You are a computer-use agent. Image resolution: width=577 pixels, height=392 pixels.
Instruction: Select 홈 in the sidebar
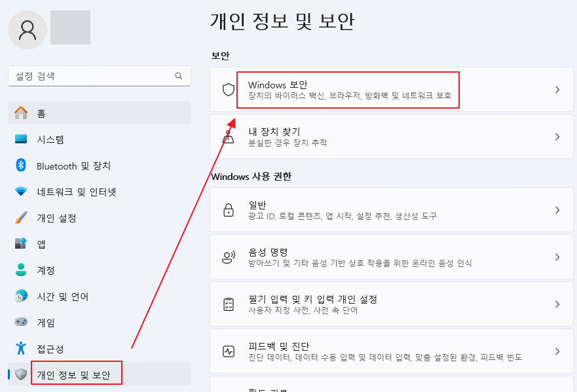(100, 113)
